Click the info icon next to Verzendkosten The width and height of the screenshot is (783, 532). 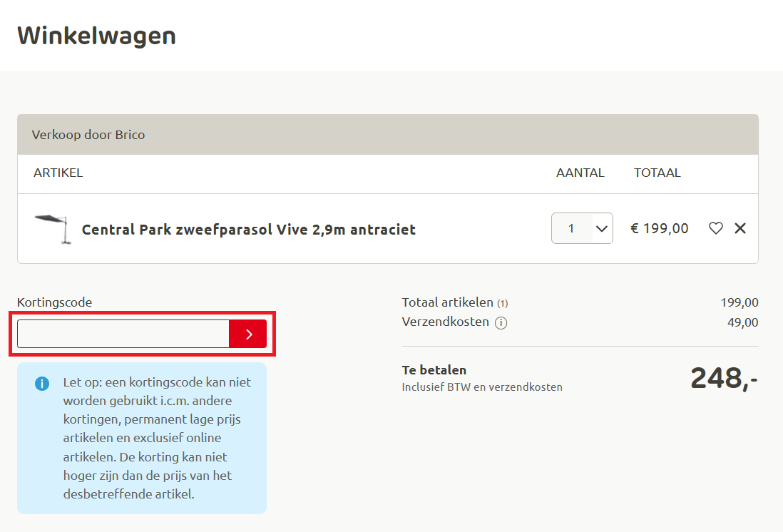coord(501,323)
